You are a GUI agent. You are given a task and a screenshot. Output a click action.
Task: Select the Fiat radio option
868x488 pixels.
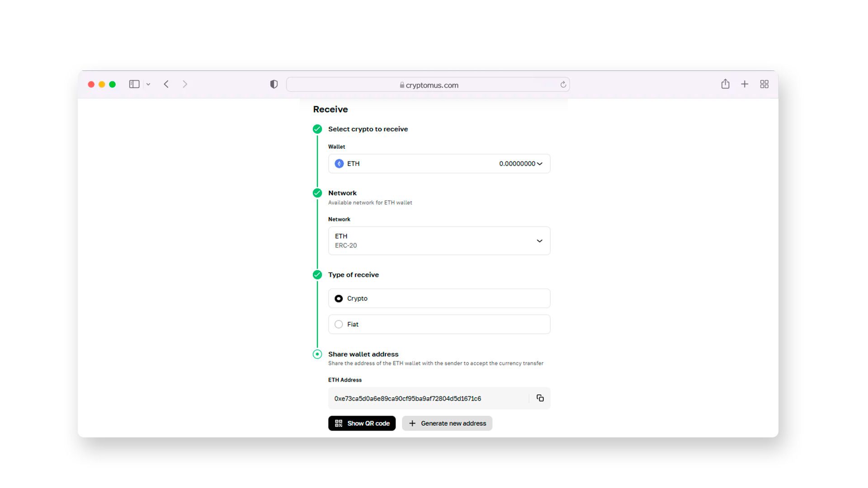(x=339, y=324)
